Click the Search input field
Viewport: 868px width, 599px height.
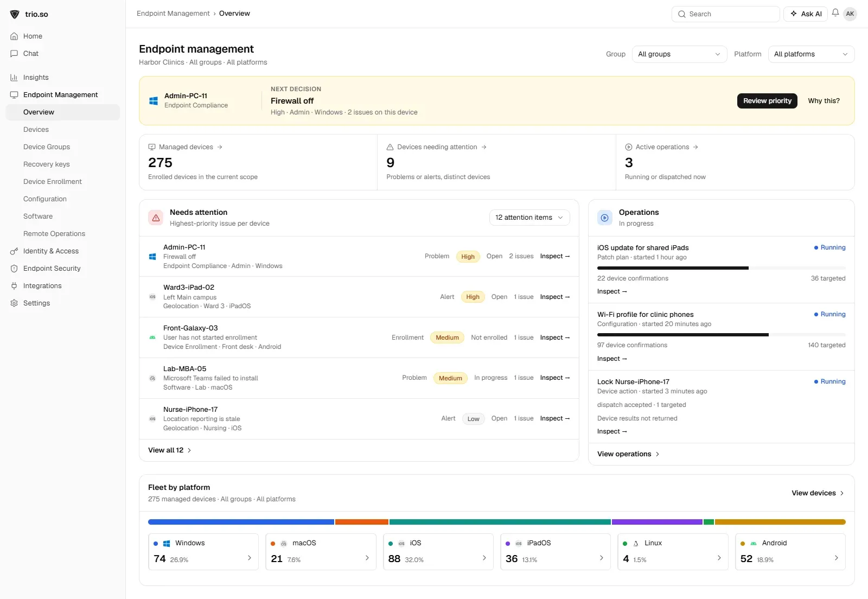pos(725,14)
